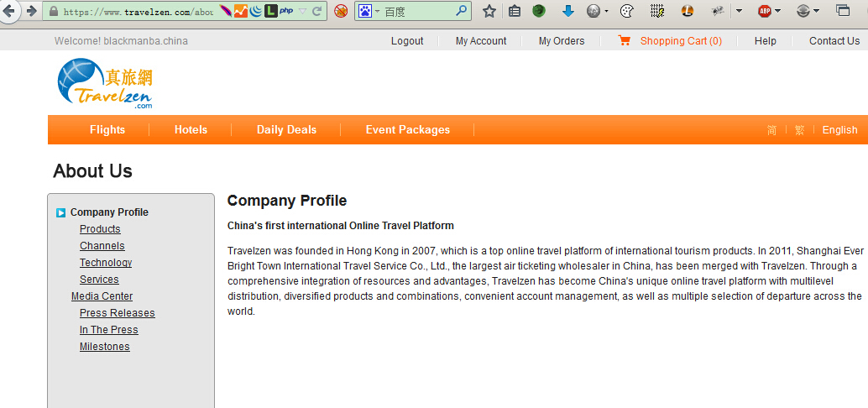
Task: Click the orange analytics chart icon
Action: pyautogui.click(x=241, y=11)
